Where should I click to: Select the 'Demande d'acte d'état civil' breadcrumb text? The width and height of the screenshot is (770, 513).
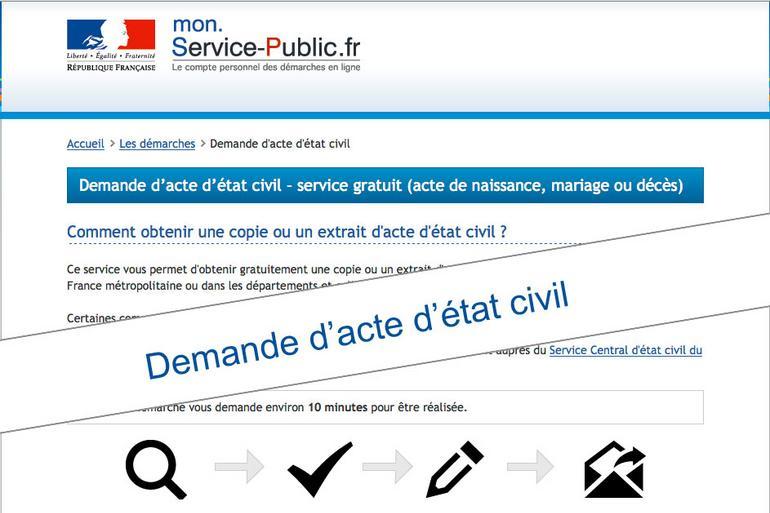[280, 144]
